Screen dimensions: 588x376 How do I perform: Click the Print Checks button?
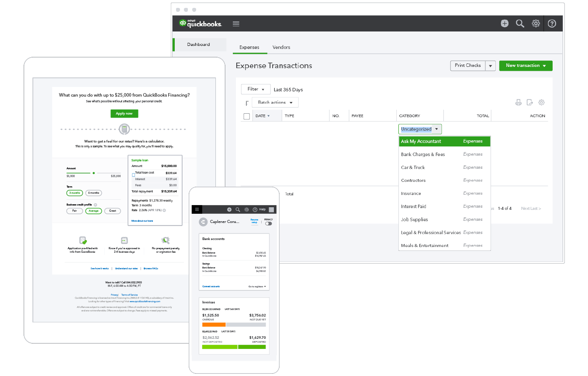tap(468, 66)
